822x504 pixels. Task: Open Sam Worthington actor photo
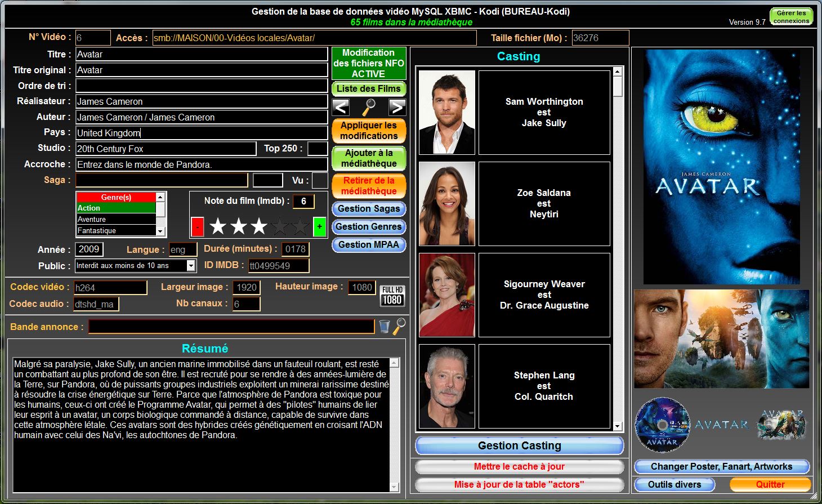point(447,112)
